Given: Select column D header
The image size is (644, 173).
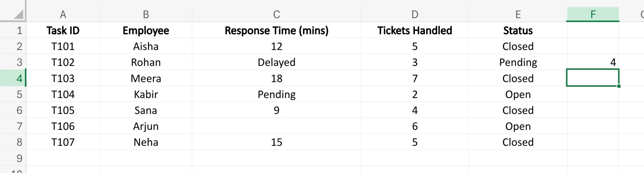Looking at the screenshot, I should click(x=415, y=15).
